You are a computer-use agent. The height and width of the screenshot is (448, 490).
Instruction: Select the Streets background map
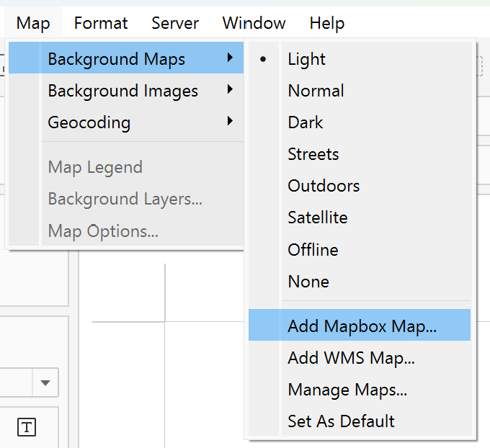coord(360,154)
